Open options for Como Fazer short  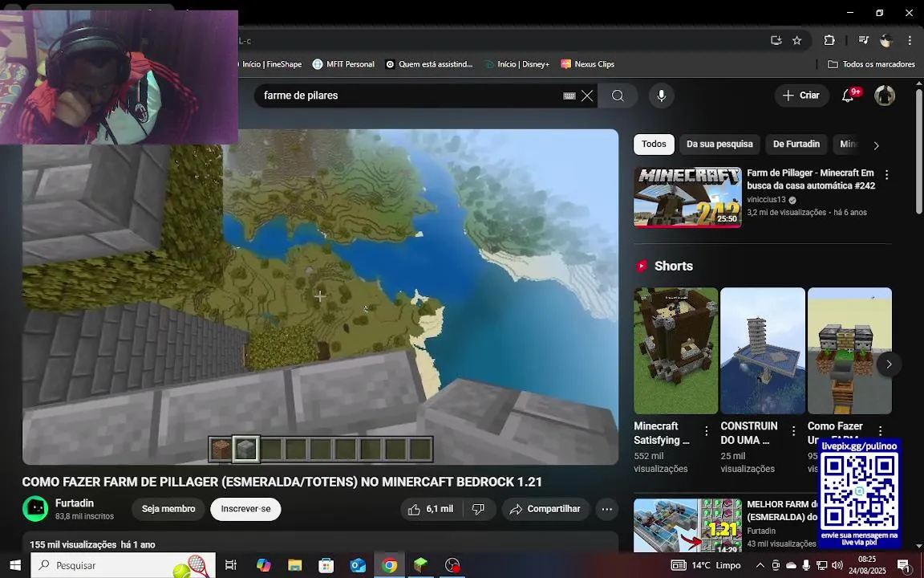click(881, 431)
